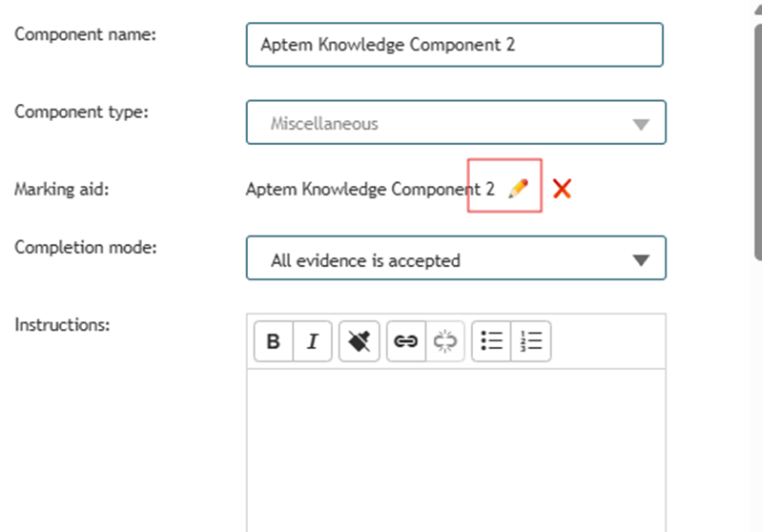762x532 pixels.
Task: Open 'All evidence is accepted' dropdown
Action: tap(456, 258)
